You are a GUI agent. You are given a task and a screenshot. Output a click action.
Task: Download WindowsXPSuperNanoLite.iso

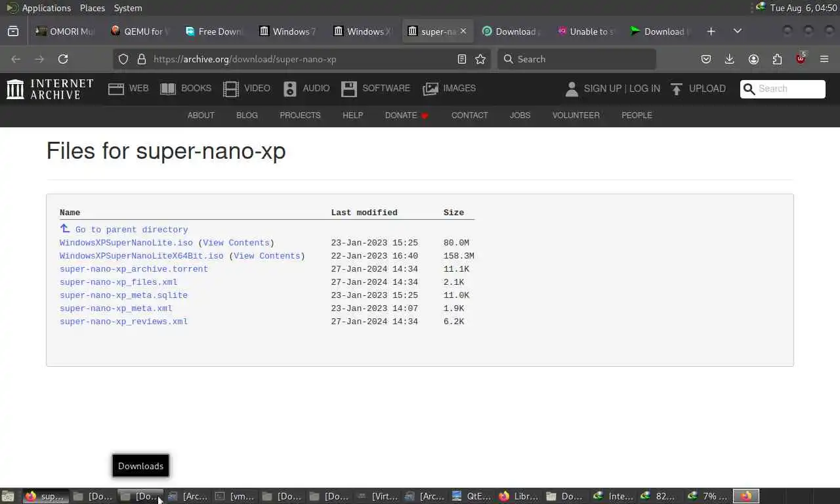[126, 243]
